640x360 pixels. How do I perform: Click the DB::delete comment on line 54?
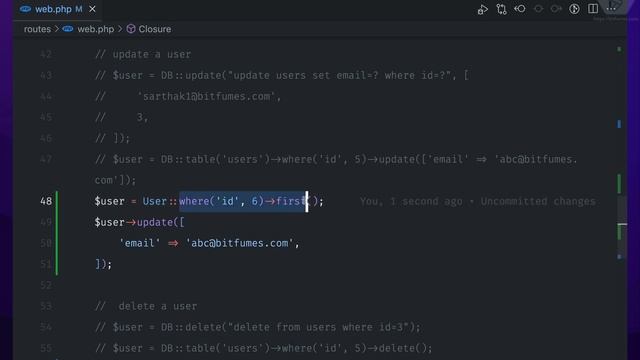258,327
